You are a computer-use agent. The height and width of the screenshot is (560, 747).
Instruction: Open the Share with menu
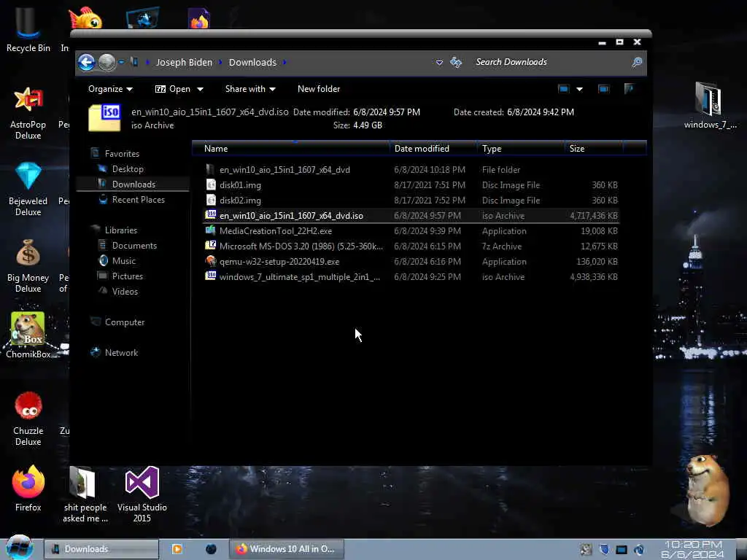tap(250, 89)
